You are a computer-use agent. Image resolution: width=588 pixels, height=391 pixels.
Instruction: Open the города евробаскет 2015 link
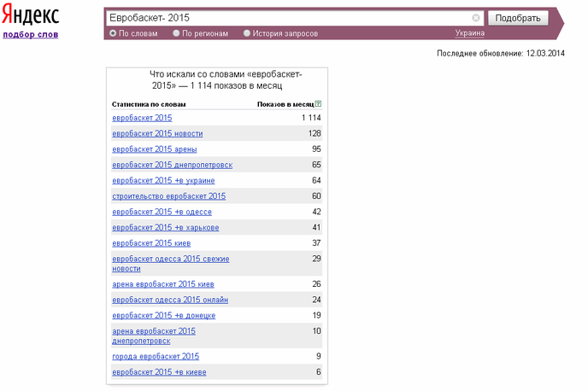[x=156, y=356]
